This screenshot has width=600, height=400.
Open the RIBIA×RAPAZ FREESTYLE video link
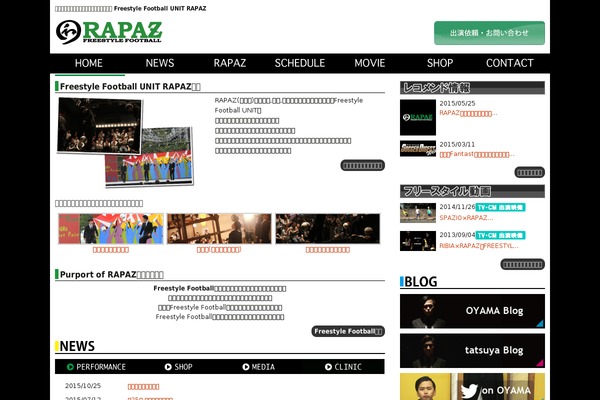(x=479, y=246)
